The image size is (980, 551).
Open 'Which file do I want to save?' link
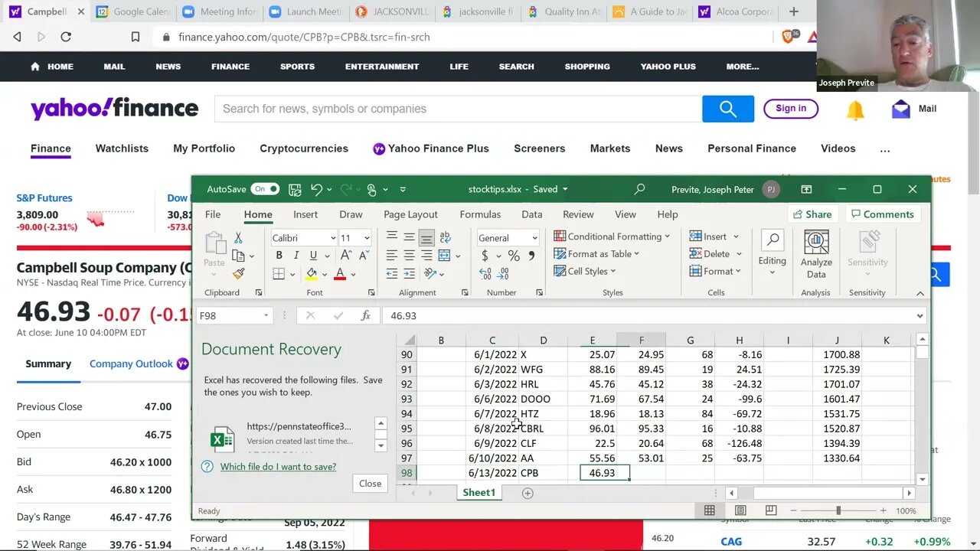tap(278, 466)
